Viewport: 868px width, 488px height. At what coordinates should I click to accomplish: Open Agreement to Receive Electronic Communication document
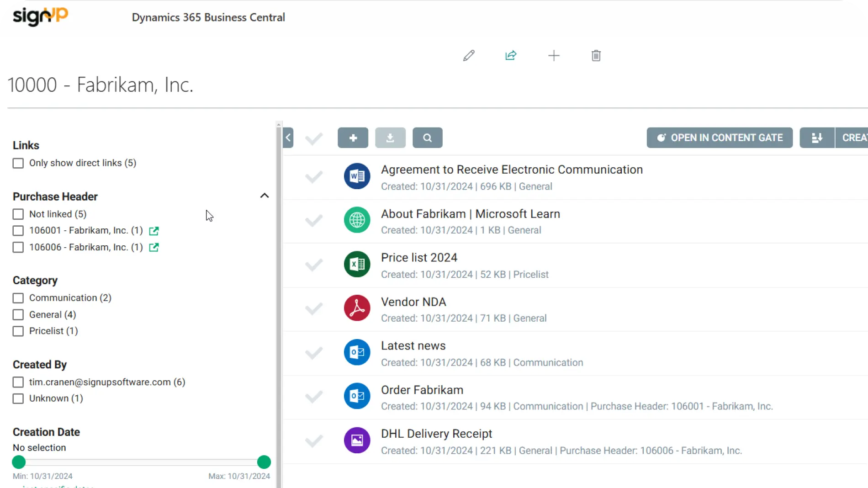pos(512,170)
